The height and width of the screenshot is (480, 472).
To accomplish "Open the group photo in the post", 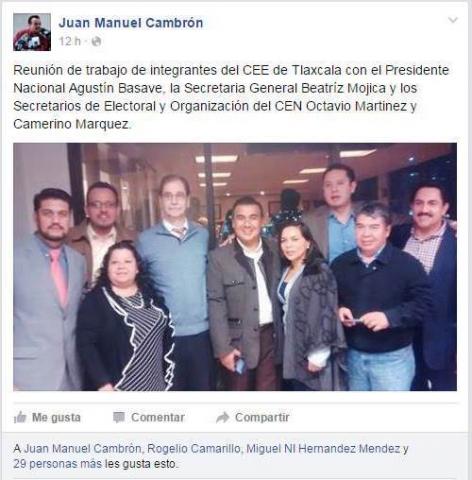I will (x=235, y=267).
